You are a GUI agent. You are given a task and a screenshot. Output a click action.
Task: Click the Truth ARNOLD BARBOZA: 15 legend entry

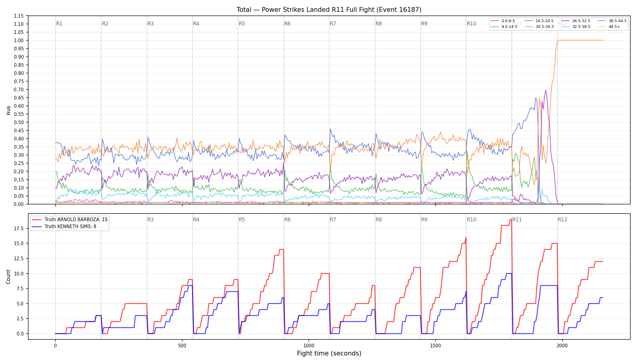tap(69, 220)
